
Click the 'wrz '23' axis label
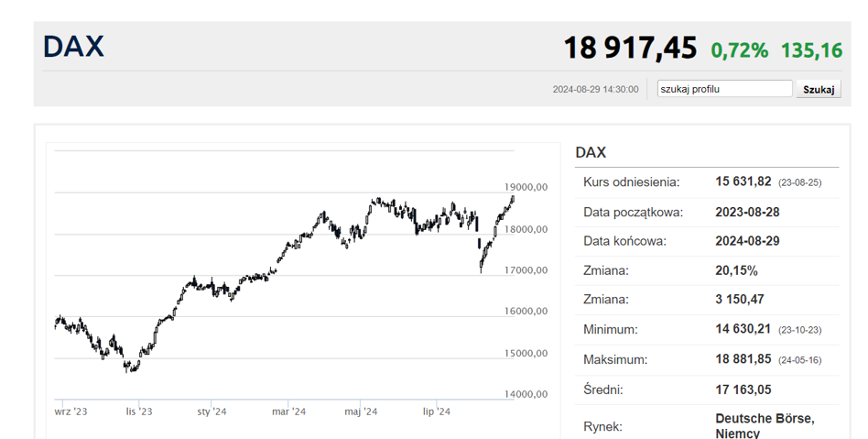pos(71,412)
